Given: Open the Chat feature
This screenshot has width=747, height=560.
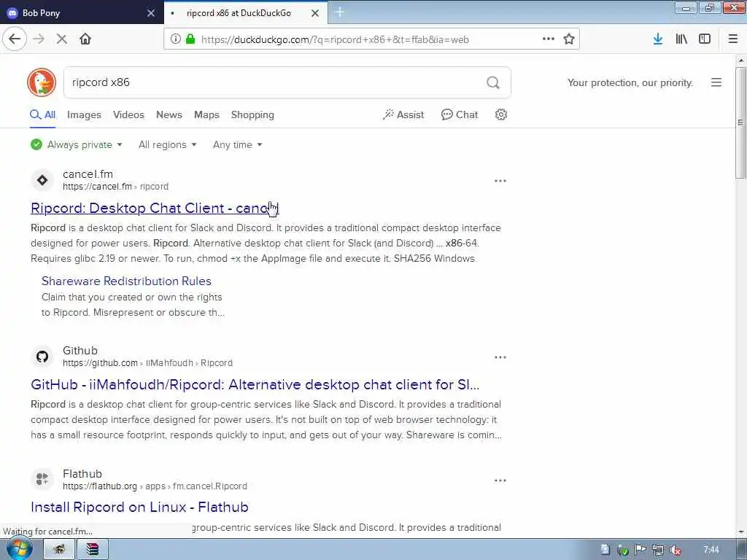Looking at the screenshot, I should click(x=460, y=114).
